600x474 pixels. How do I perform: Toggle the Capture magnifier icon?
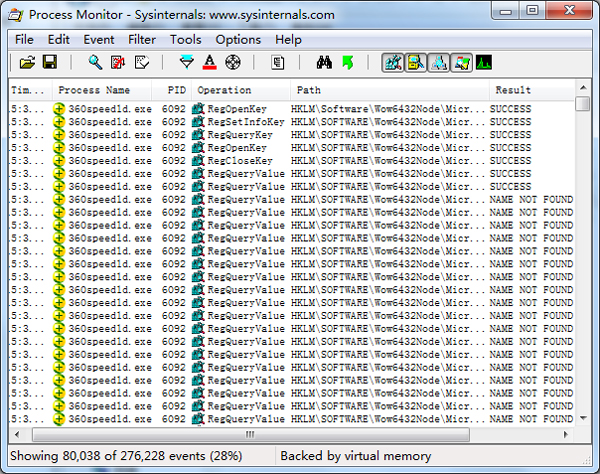pyautogui.click(x=95, y=62)
